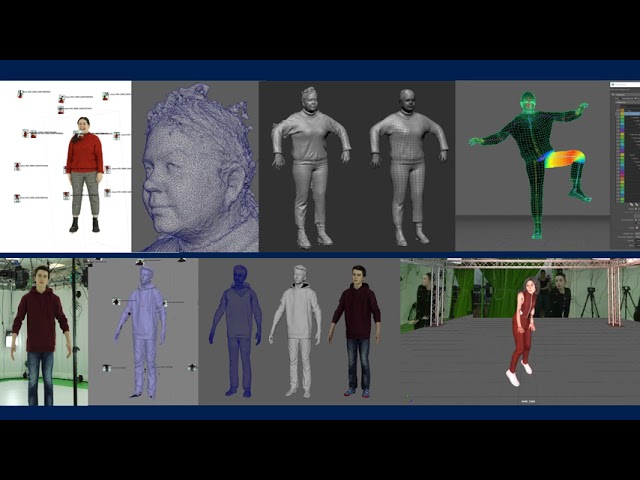Click camera marker left of purple scan's shoulder

pyautogui.click(x=117, y=300)
